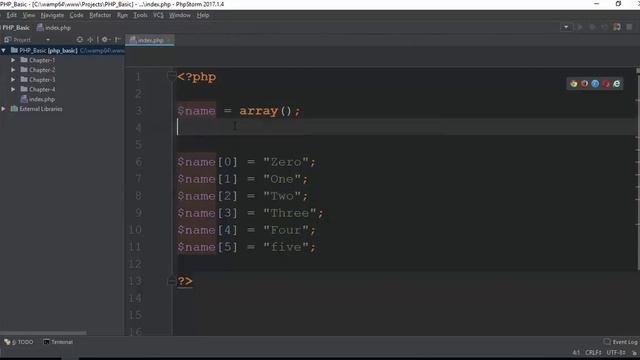The width and height of the screenshot is (640, 360).
Task: Expand External Libraries node
Action: pos(4,109)
